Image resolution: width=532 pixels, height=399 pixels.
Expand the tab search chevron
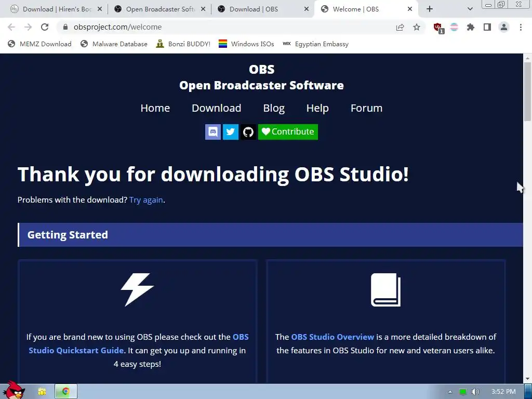470,9
